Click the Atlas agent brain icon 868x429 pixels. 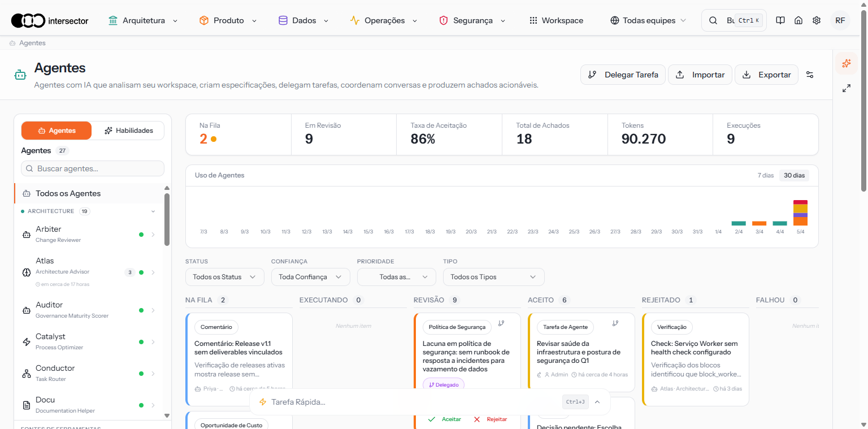tap(26, 272)
